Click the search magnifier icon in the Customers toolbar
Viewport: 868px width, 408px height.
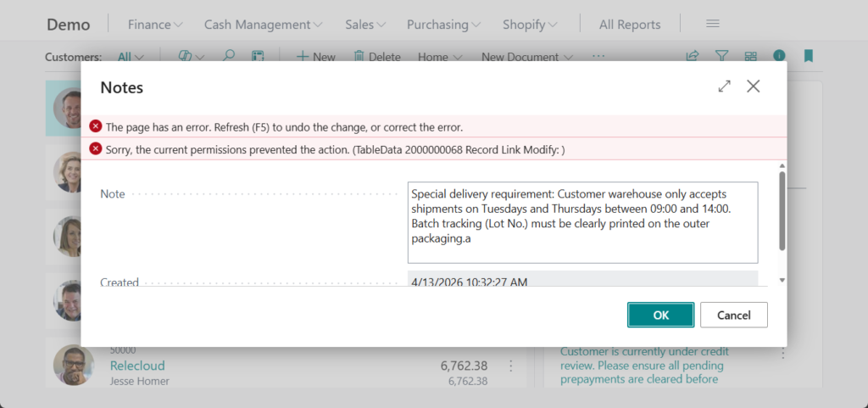click(228, 57)
